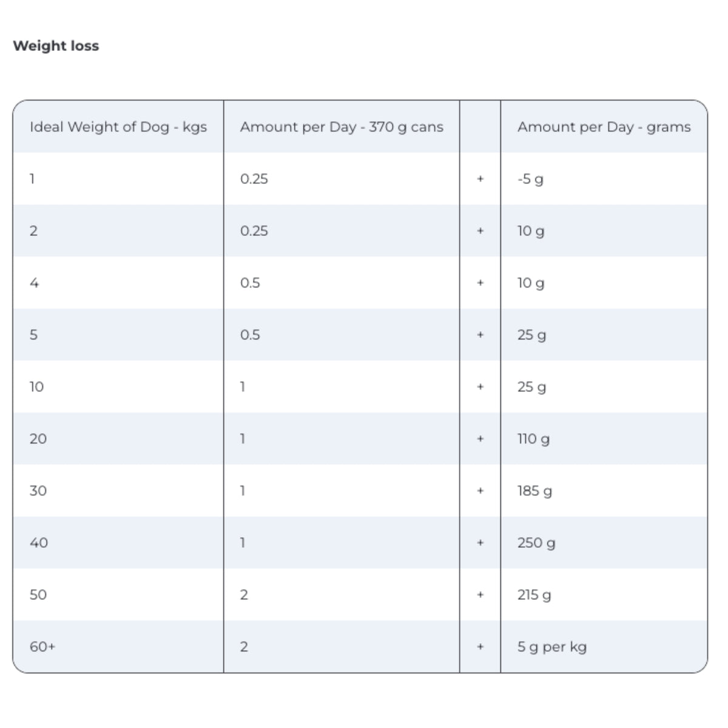Select the 50 kg ideal weight cell
The width and height of the screenshot is (728, 728).
(38, 595)
